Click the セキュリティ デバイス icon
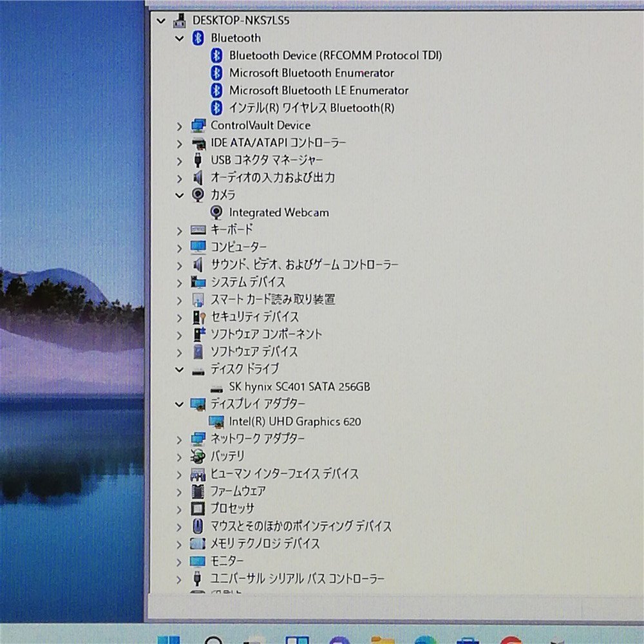 click(199, 317)
